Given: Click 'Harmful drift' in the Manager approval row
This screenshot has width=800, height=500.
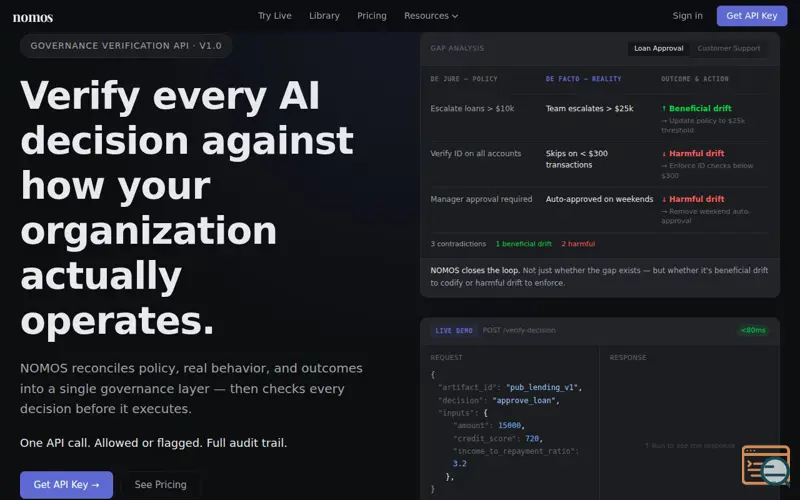Looking at the screenshot, I should click(693, 199).
